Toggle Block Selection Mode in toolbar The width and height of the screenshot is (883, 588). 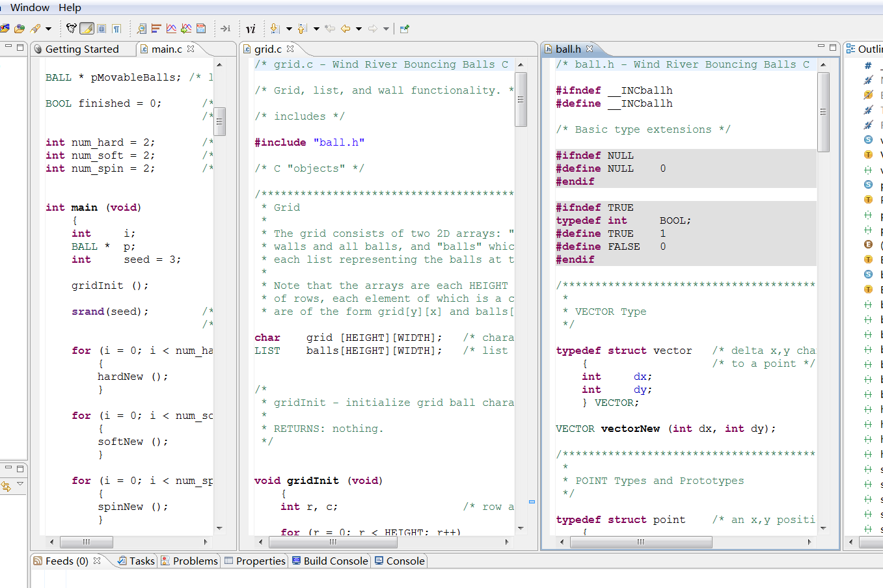[x=102, y=28]
